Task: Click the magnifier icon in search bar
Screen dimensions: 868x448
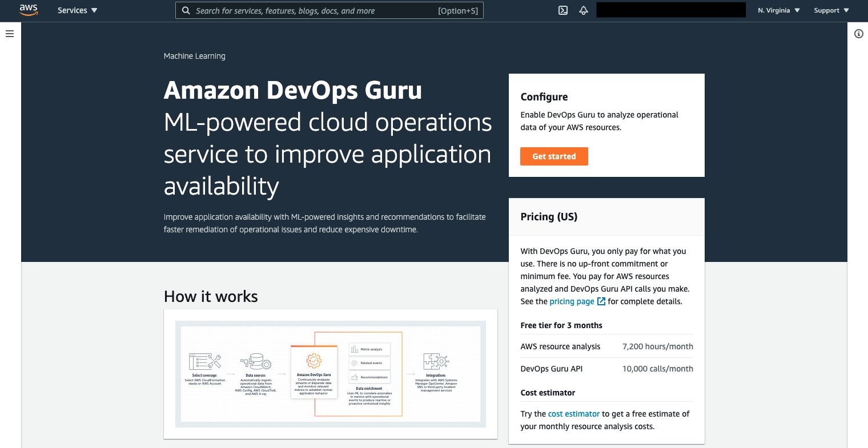Action: [x=186, y=10]
